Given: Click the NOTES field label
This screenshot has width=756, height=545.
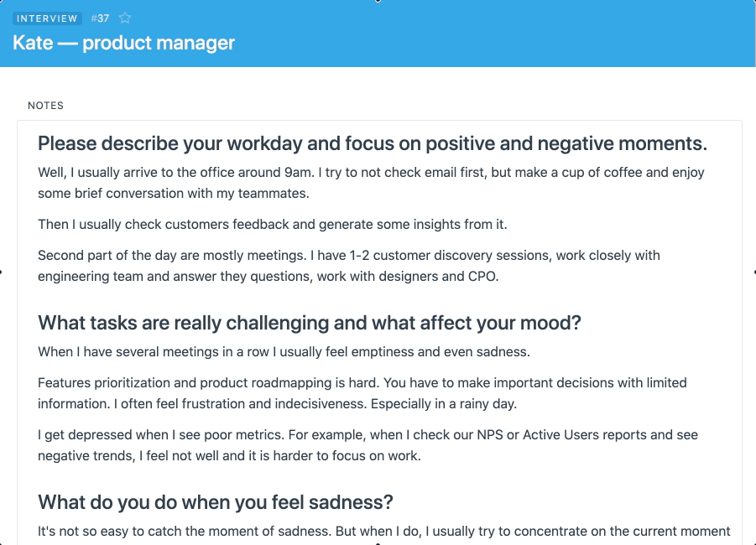Looking at the screenshot, I should tap(45, 106).
